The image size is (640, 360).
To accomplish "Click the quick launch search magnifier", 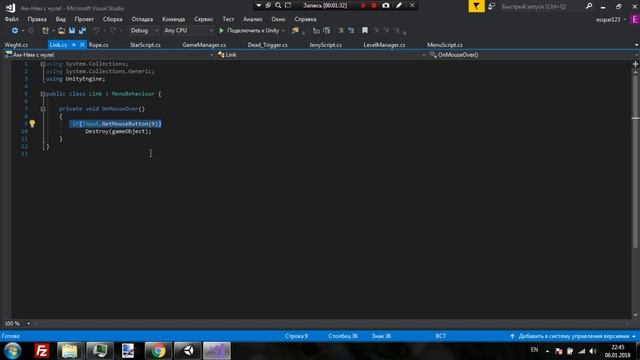I will coord(589,6).
